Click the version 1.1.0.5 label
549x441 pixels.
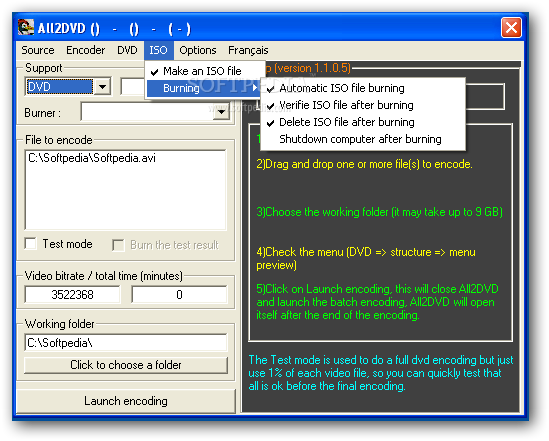coord(313,68)
